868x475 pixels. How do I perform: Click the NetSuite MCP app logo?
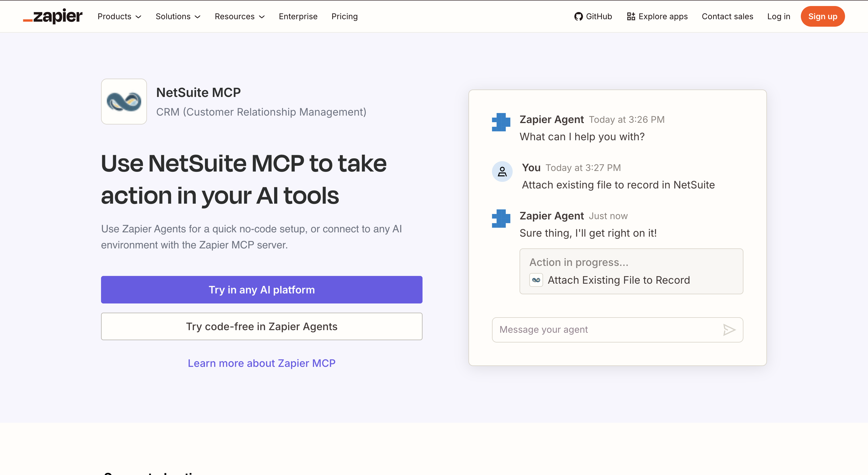pyautogui.click(x=124, y=102)
